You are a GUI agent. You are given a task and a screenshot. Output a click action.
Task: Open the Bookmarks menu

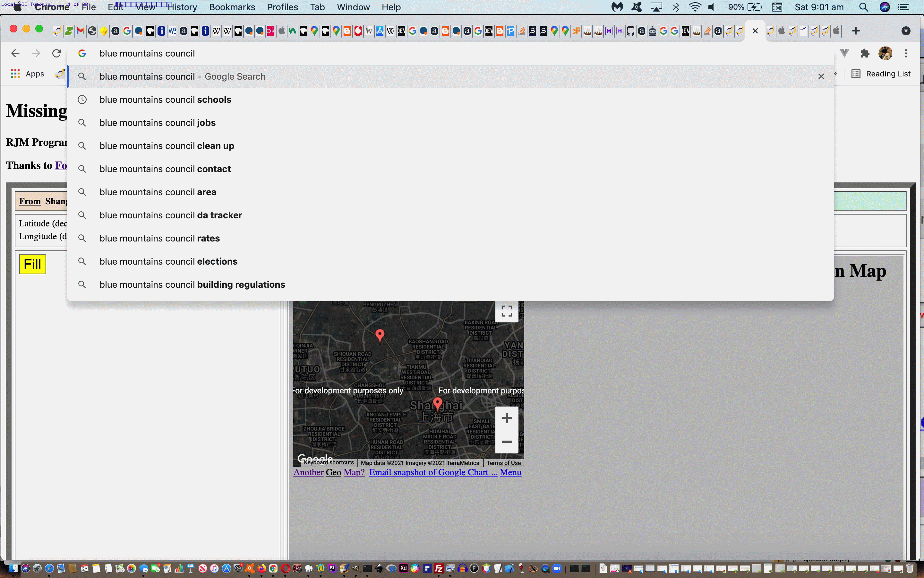(232, 7)
